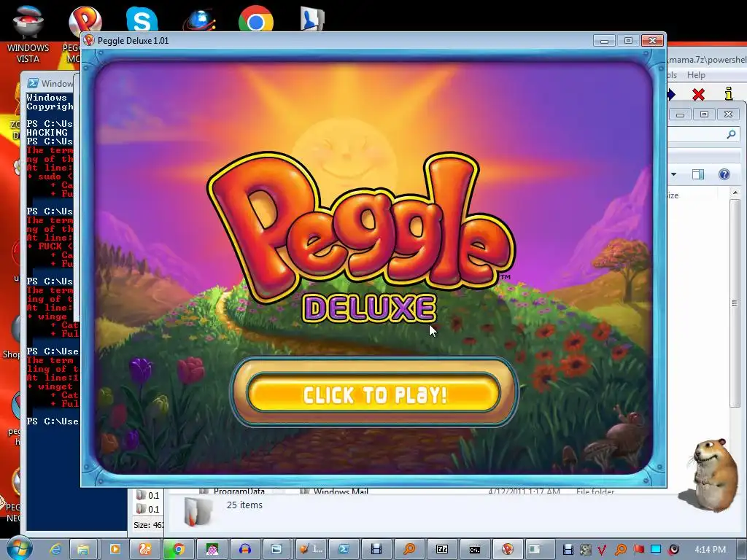The width and height of the screenshot is (747, 560).
Task: Switch to Google Chrome in the taskbar
Action: [x=179, y=549]
